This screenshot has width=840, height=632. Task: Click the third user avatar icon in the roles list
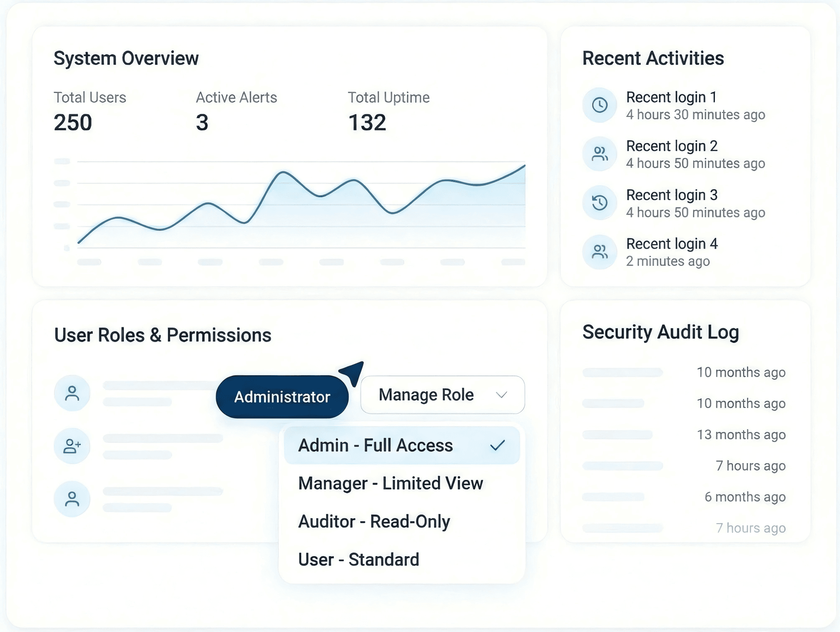click(72, 499)
